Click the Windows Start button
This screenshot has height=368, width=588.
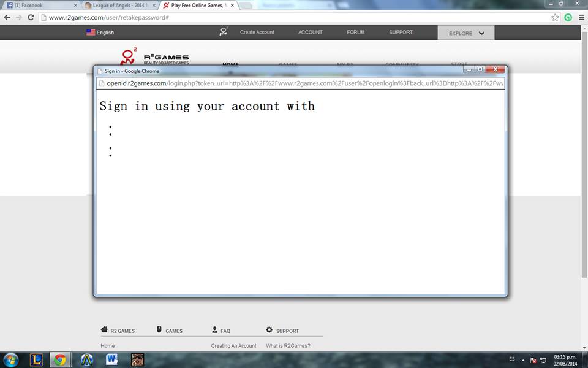11,359
